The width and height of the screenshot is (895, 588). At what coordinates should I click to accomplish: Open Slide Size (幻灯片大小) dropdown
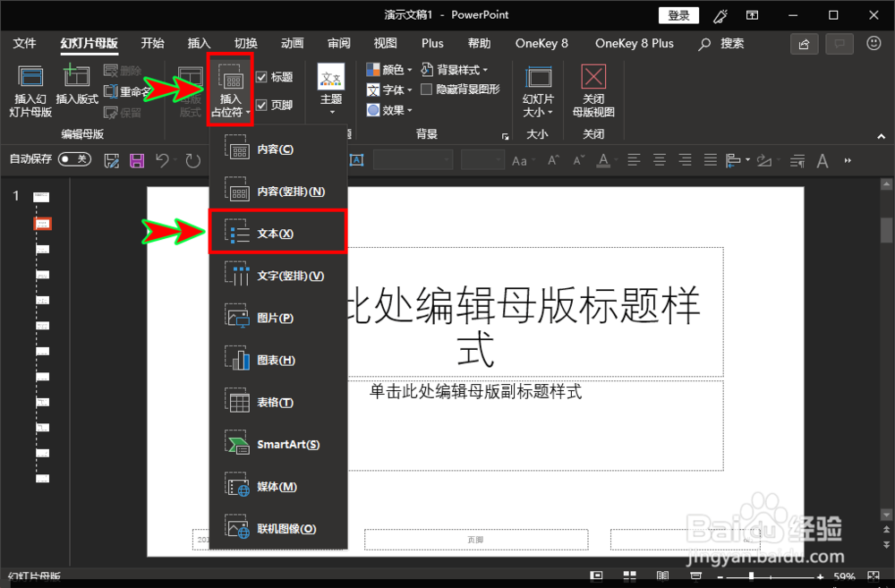538,91
